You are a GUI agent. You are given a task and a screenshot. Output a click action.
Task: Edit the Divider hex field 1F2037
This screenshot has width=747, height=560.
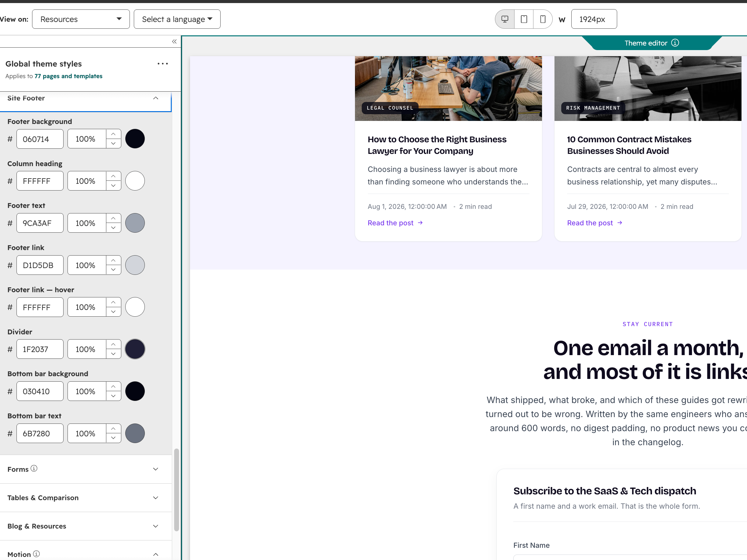(40, 349)
